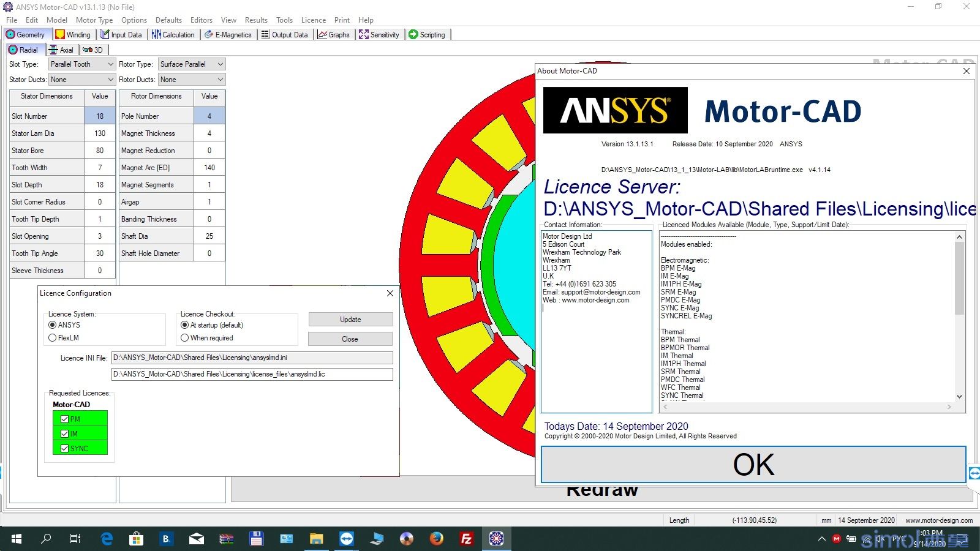
Task: Click the Licenced Modules vertical scrollbar thumb
Action: click(959, 278)
